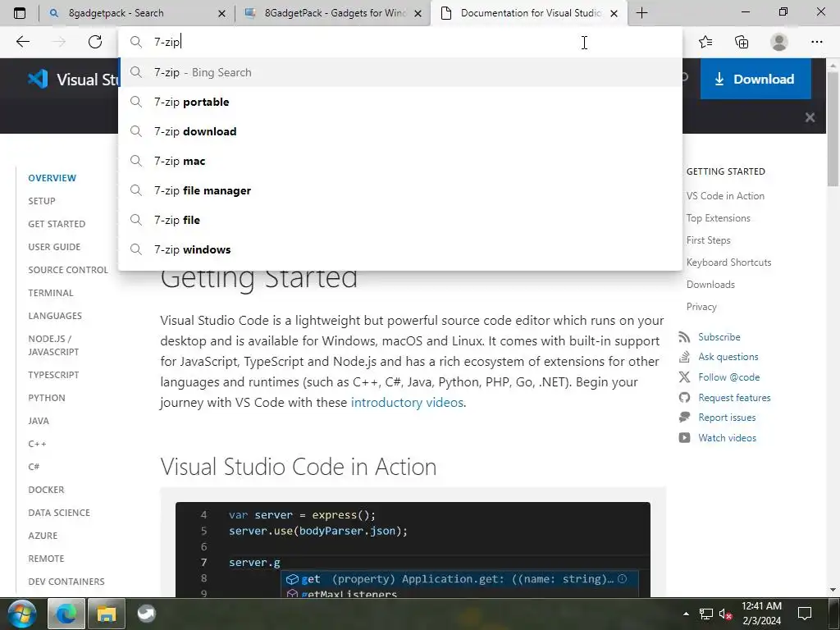This screenshot has height=630, width=840.
Task: Click the Report issues link
Action: (x=727, y=418)
